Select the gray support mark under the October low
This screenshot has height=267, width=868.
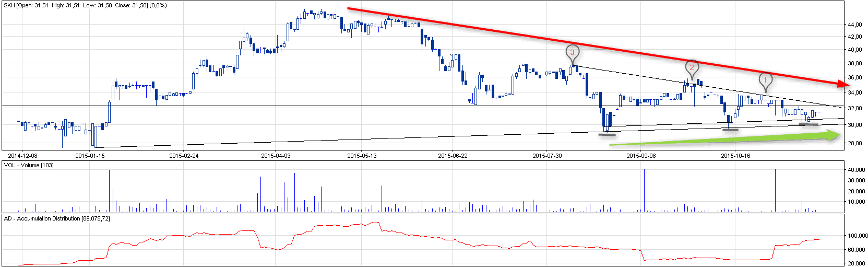(730, 129)
